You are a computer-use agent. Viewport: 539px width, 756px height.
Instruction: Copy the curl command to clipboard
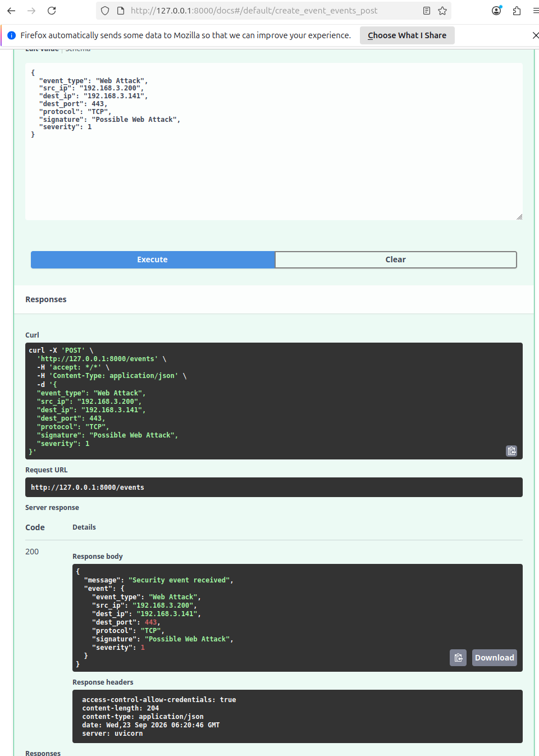(511, 451)
